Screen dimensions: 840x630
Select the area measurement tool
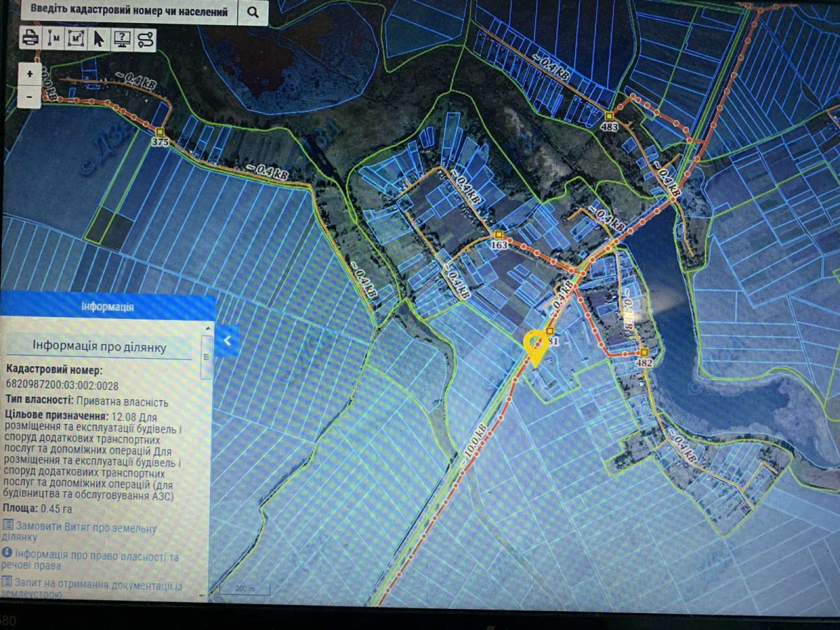76,38
